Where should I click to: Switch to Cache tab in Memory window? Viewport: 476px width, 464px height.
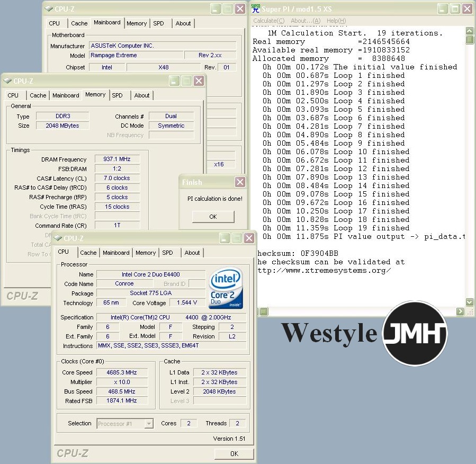point(38,95)
